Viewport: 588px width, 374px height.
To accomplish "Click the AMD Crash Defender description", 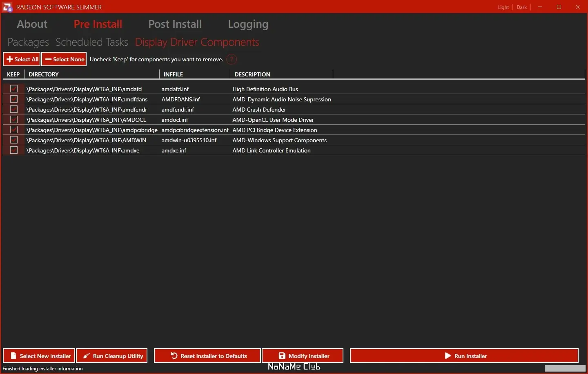I will coord(259,110).
